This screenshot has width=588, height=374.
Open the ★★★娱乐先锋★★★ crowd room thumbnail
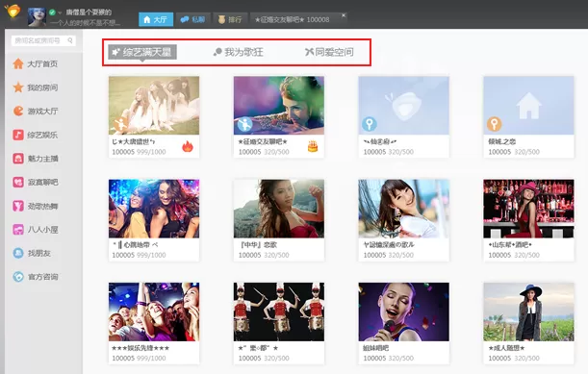click(154, 312)
